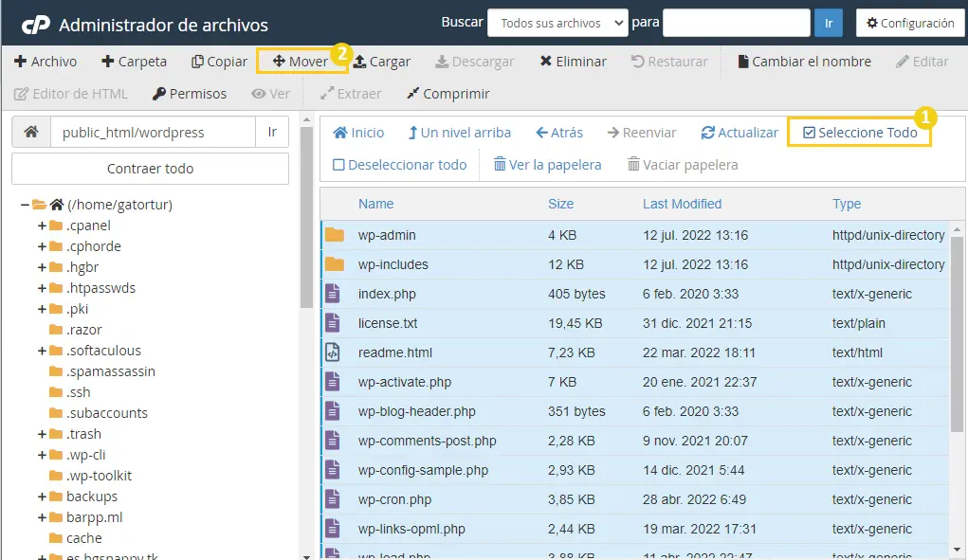Sort files by the Type column
This screenshot has width=968, height=560.
click(847, 204)
